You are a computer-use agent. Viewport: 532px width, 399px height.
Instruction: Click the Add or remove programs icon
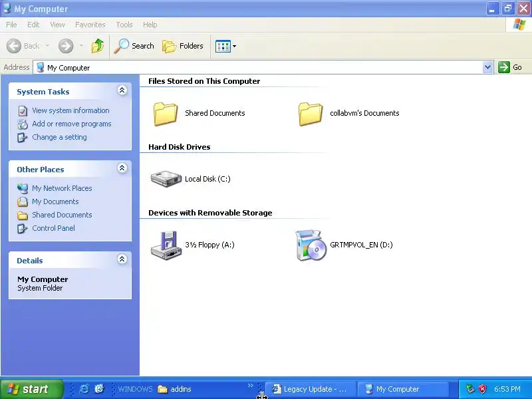click(x=23, y=124)
